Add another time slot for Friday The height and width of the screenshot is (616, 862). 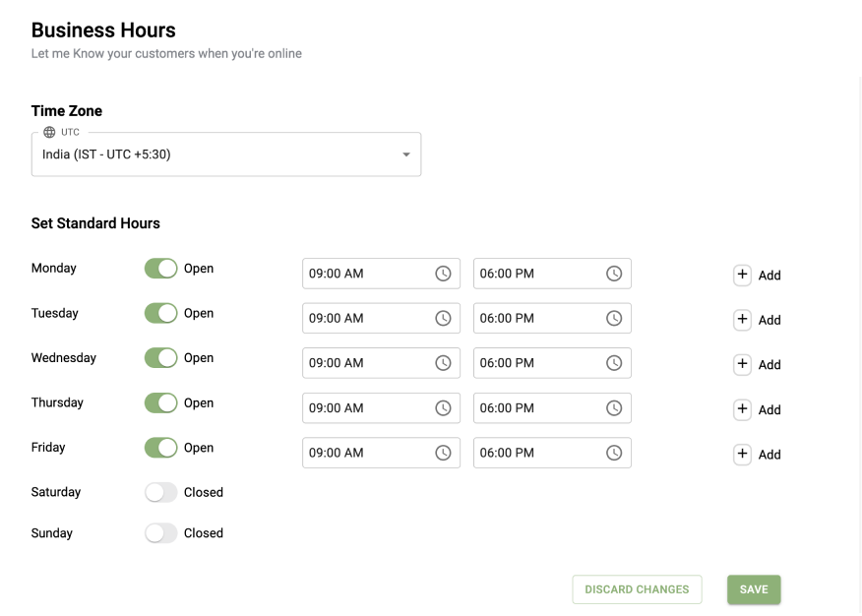tap(758, 454)
